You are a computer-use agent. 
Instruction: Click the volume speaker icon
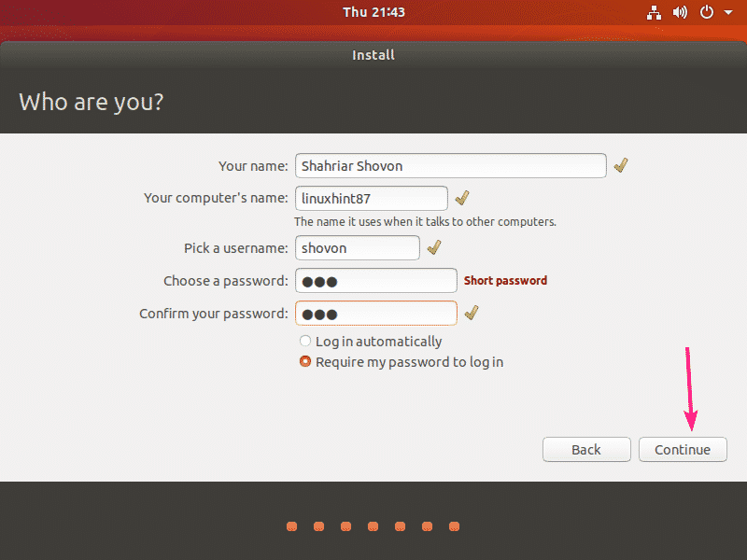[x=680, y=12]
